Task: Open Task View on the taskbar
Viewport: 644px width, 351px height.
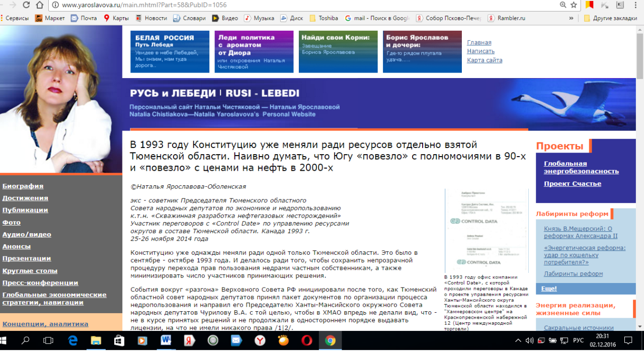Action: point(48,341)
